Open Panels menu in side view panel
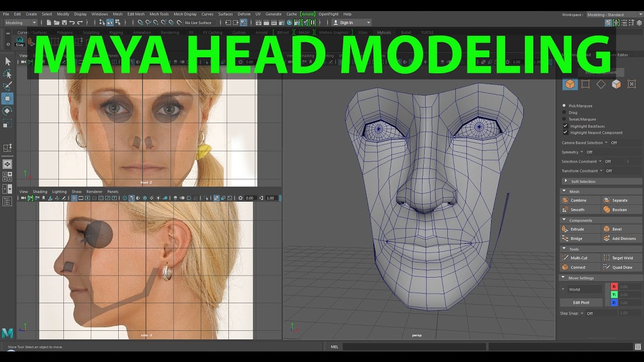 tap(113, 192)
